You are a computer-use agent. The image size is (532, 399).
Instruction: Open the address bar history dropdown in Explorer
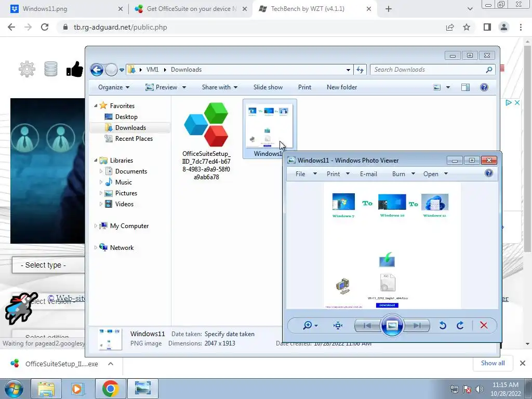[x=348, y=70]
